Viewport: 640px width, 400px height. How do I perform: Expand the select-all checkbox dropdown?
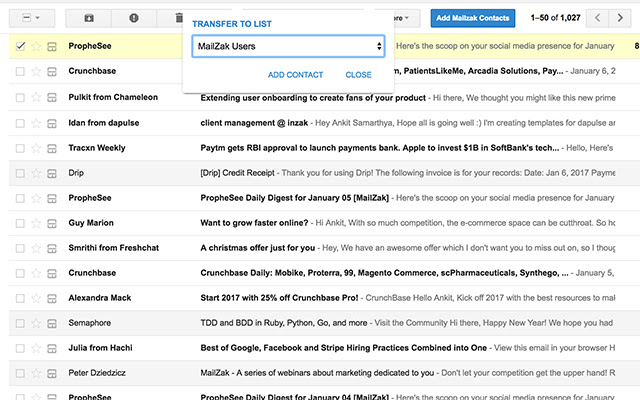[37, 18]
